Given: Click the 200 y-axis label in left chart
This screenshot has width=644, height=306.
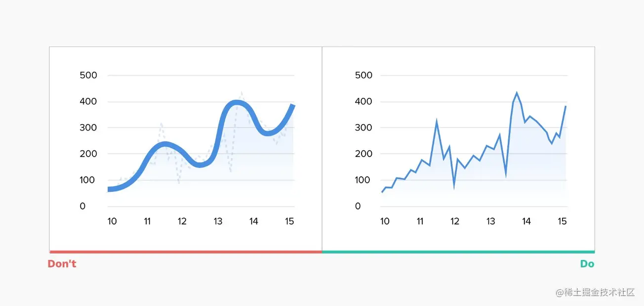Looking at the screenshot, I should coord(88,154).
